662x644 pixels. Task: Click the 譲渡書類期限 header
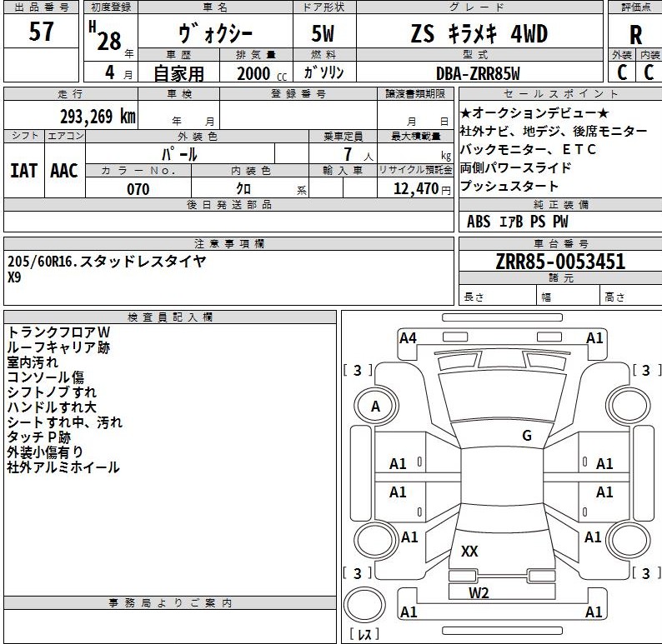point(415,93)
